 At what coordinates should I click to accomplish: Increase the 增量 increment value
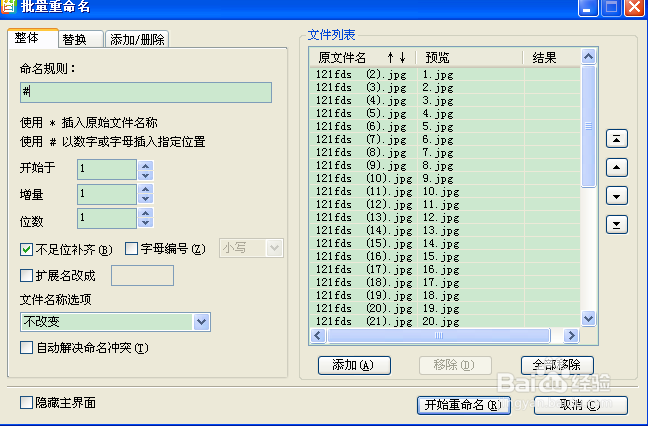point(145,189)
